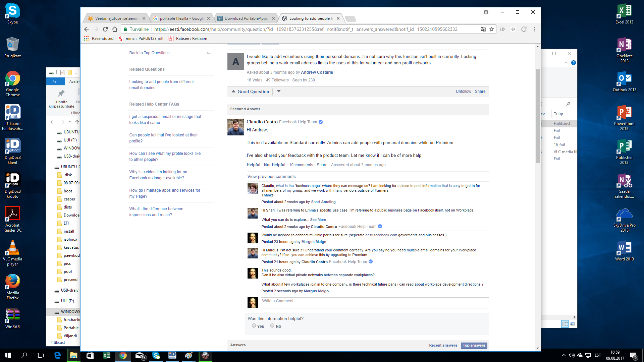Viewport: 644px width, 362px height.
Task: Open Microsoft Edge from the taskbar
Action: (x=57, y=355)
